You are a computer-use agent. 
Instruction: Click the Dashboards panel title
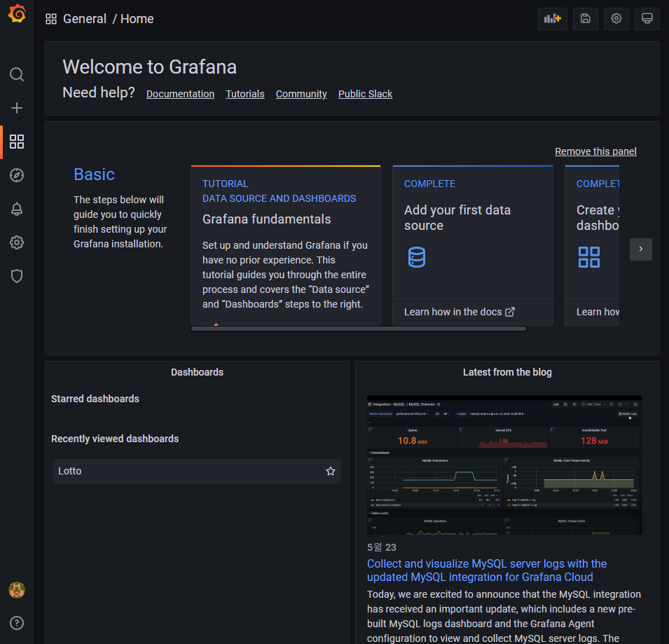pos(197,372)
